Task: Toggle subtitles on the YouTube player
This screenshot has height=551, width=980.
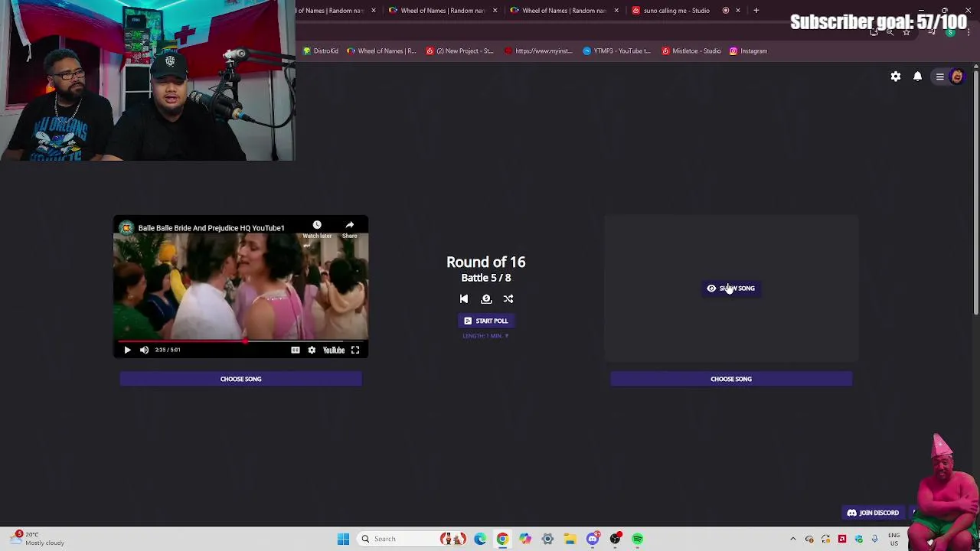Action: point(295,350)
